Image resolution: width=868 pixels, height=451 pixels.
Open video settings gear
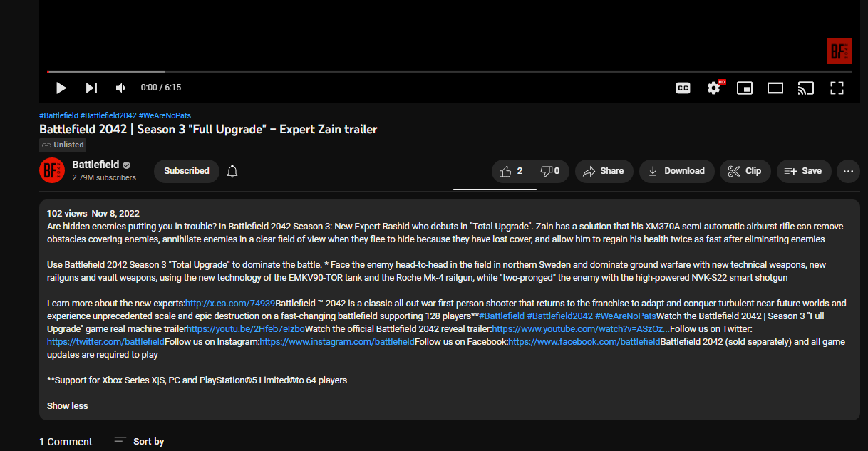713,88
